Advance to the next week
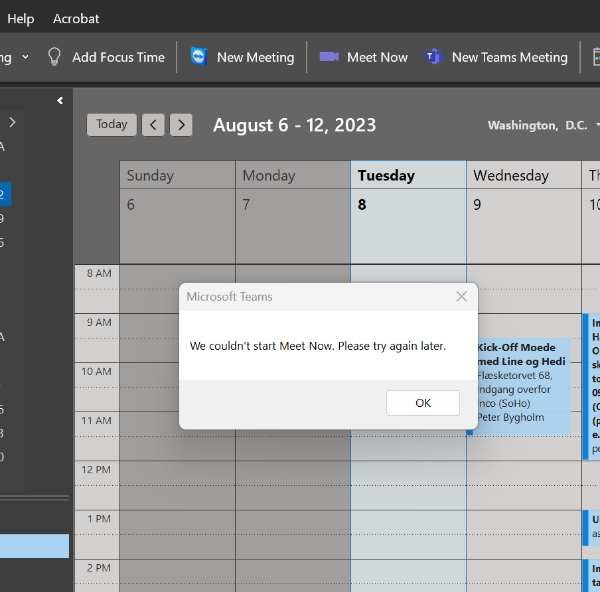This screenshot has width=600, height=592. (x=181, y=125)
